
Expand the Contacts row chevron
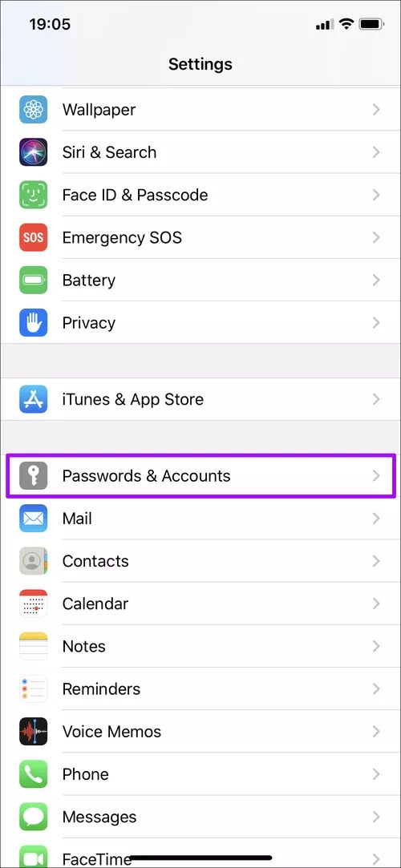376,561
